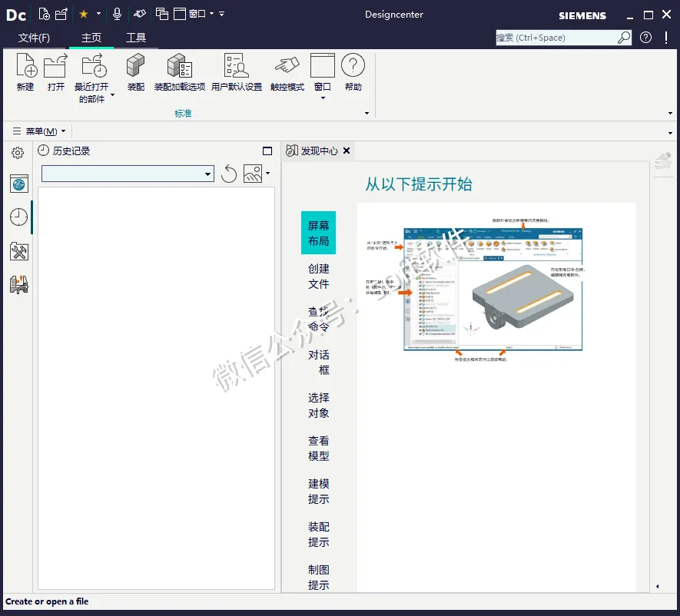Click the switch window icon in title bar
This screenshot has height=616, width=680.
[x=162, y=15]
